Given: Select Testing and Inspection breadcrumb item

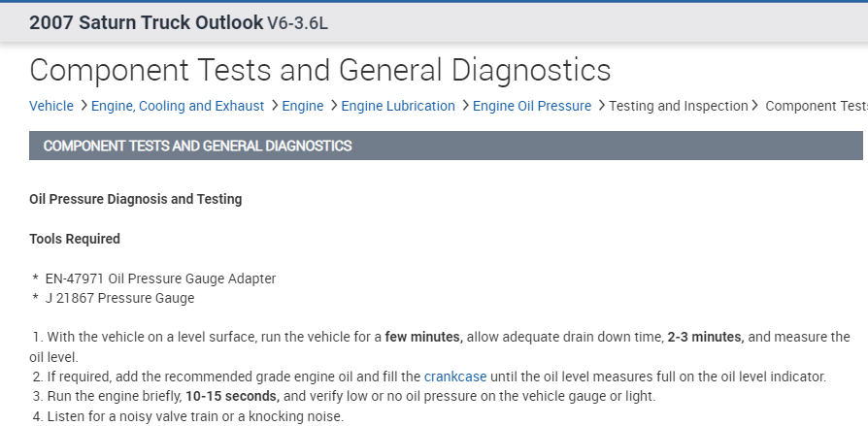Looking at the screenshot, I should click(678, 106).
